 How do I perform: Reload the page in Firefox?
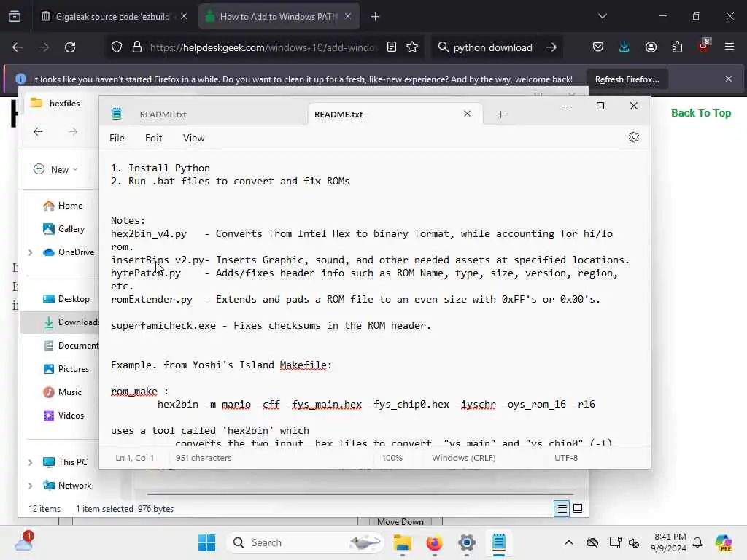click(x=70, y=47)
